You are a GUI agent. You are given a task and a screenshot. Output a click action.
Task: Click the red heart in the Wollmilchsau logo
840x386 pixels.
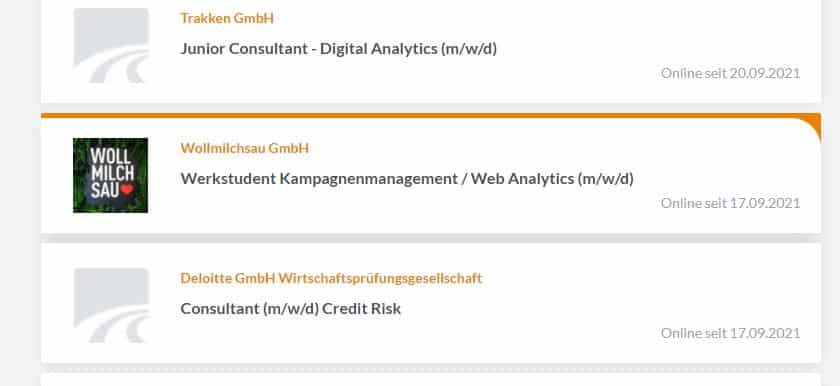point(127,189)
